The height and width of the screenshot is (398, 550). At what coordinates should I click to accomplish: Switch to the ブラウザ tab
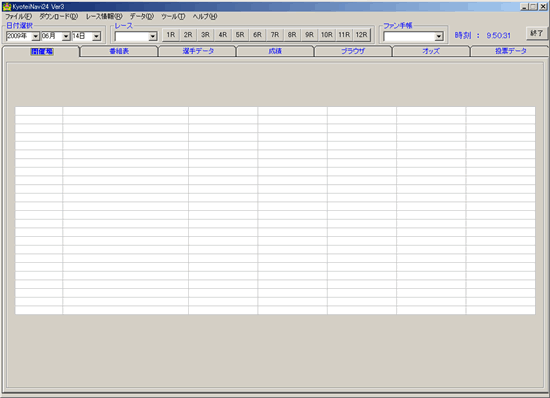(x=353, y=51)
